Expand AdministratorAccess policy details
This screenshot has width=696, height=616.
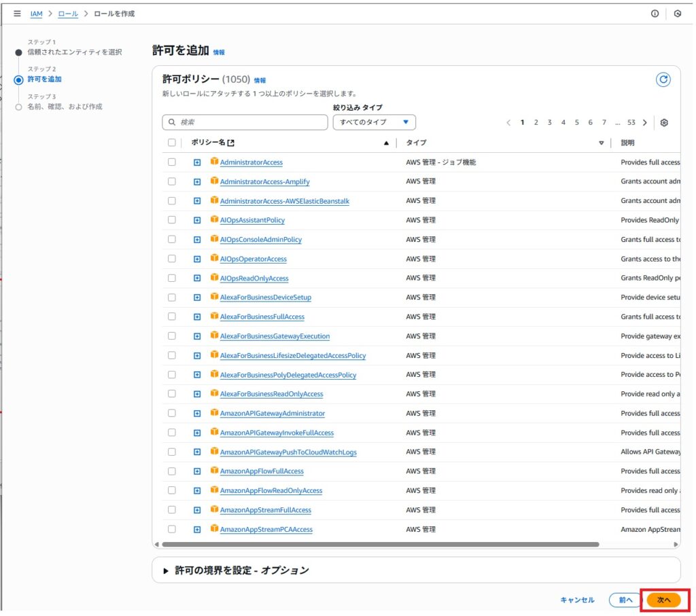[x=197, y=162]
